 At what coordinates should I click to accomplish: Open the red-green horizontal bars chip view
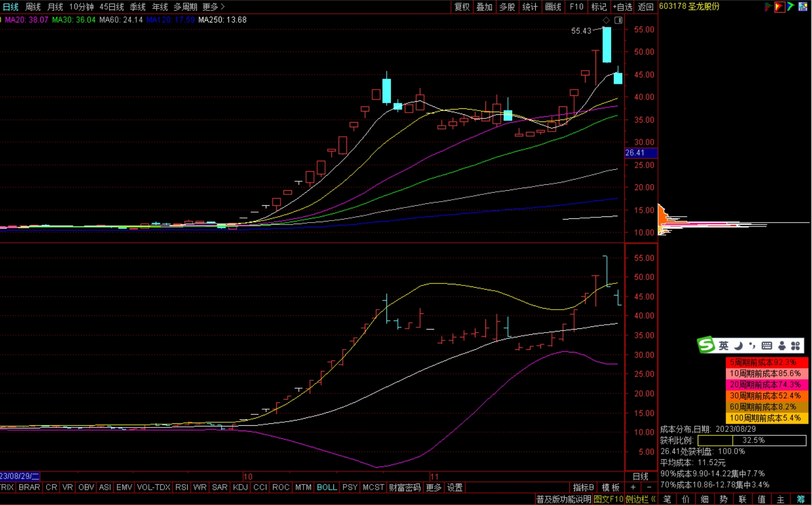(x=768, y=7)
